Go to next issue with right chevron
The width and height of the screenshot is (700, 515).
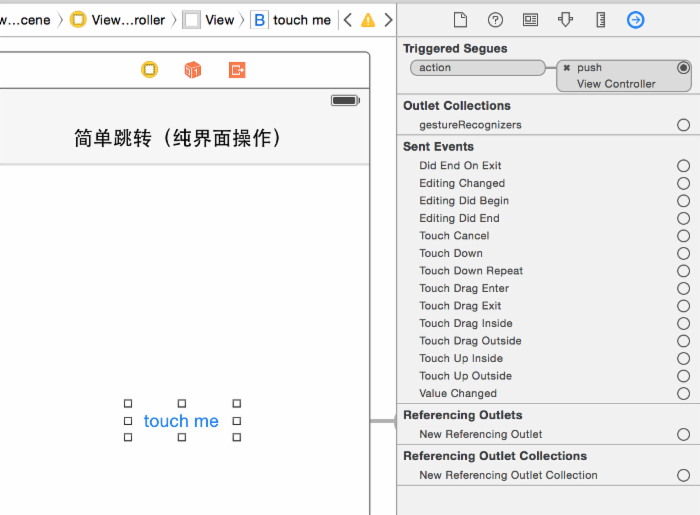click(x=388, y=20)
